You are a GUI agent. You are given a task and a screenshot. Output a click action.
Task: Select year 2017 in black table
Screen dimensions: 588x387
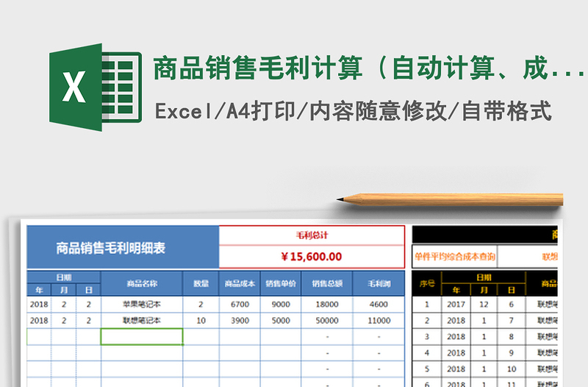click(x=456, y=305)
